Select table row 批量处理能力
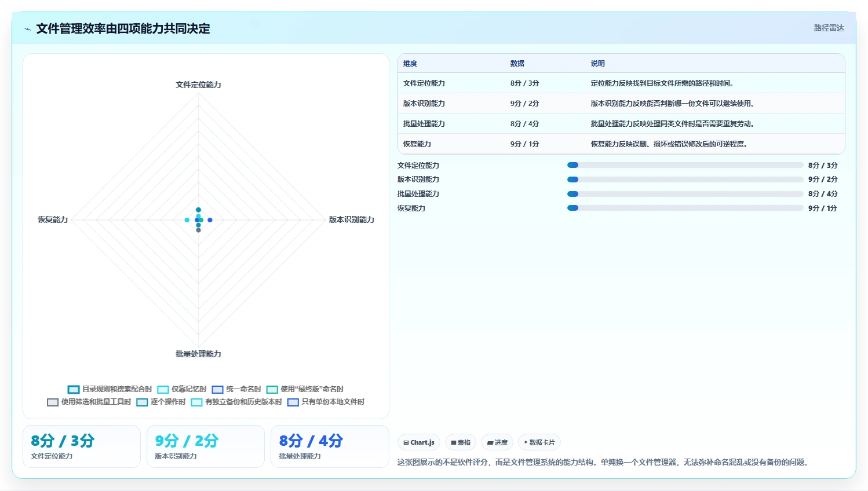Image resolution: width=868 pixels, height=491 pixels. [621, 124]
